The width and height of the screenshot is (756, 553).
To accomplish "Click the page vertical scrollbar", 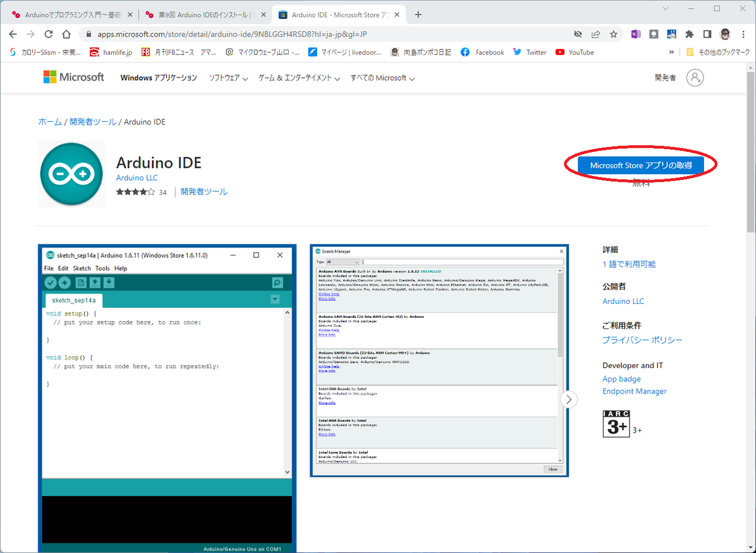I will click(x=751, y=152).
